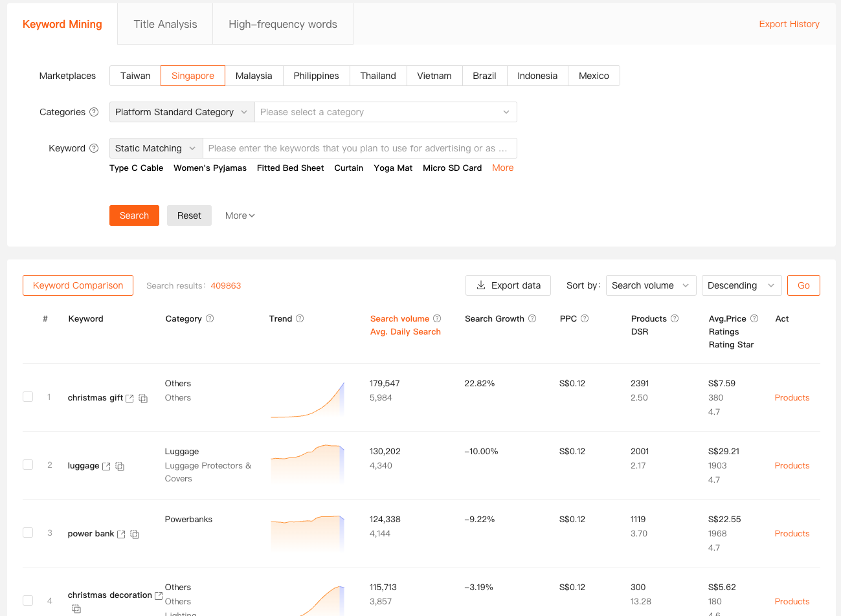Show info for Search Growth column

tap(532, 318)
